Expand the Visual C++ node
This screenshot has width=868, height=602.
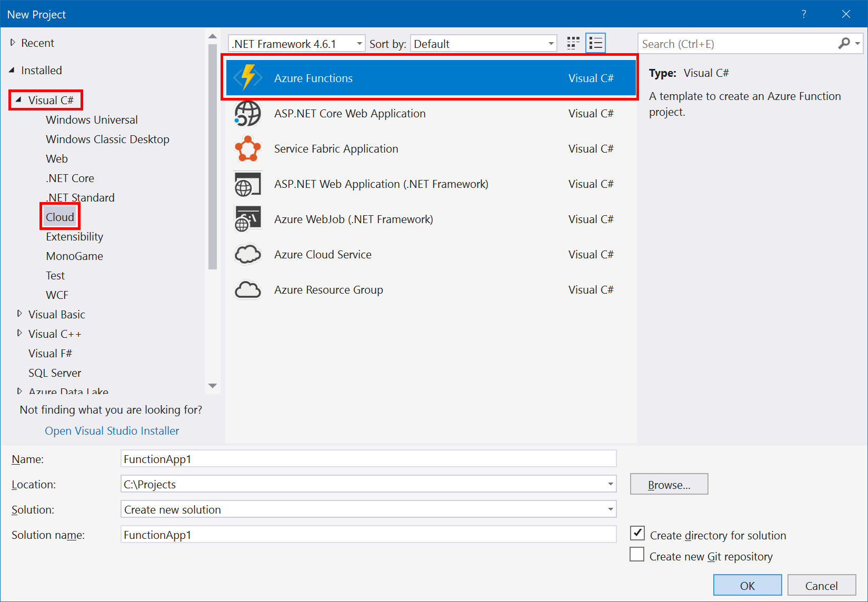(x=19, y=333)
